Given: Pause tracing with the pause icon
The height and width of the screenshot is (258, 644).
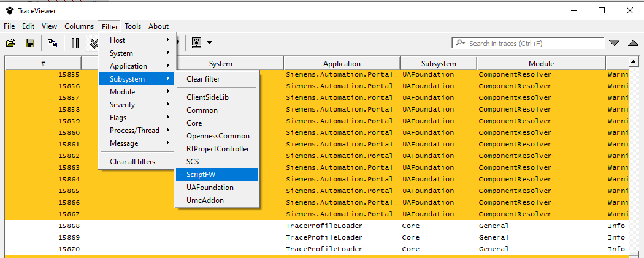Looking at the screenshot, I should point(75,43).
